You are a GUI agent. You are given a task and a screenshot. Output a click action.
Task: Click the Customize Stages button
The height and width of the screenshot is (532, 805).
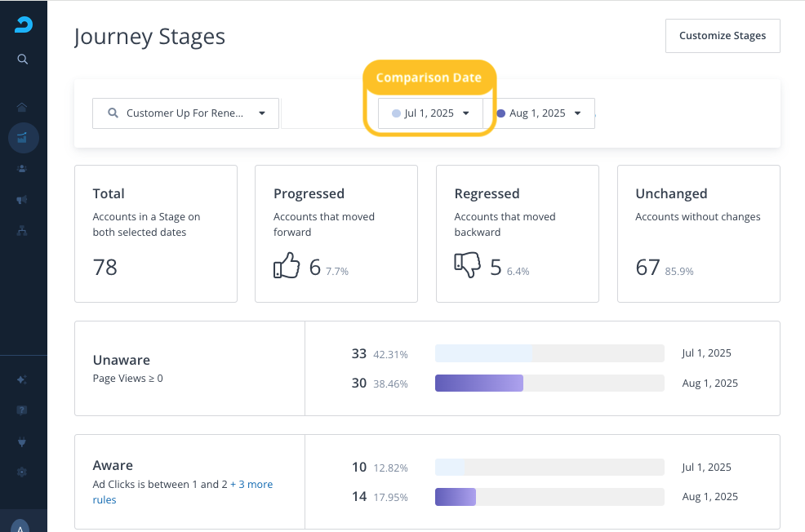tap(723, 36)
